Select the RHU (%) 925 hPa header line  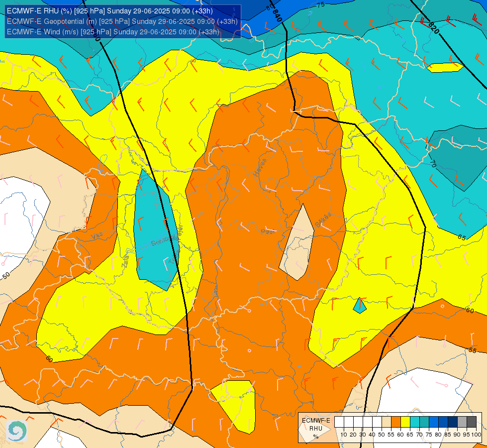[109, 11]
